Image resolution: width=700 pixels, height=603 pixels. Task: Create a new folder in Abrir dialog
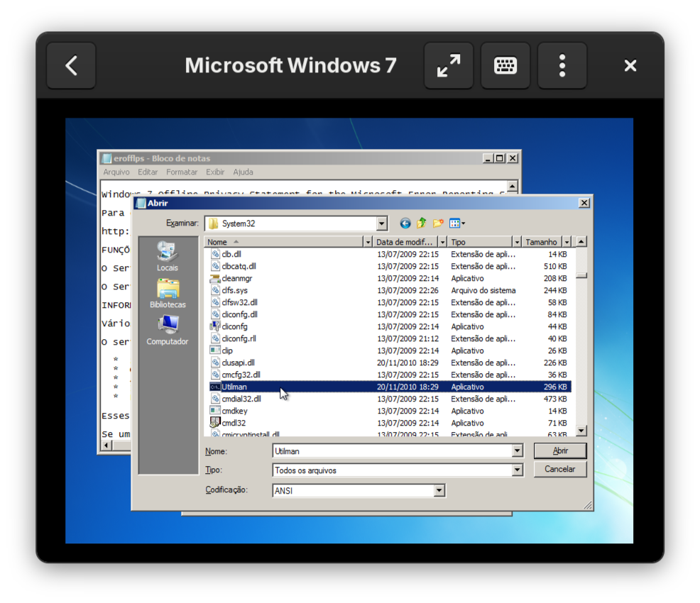(x=438, y=223)
